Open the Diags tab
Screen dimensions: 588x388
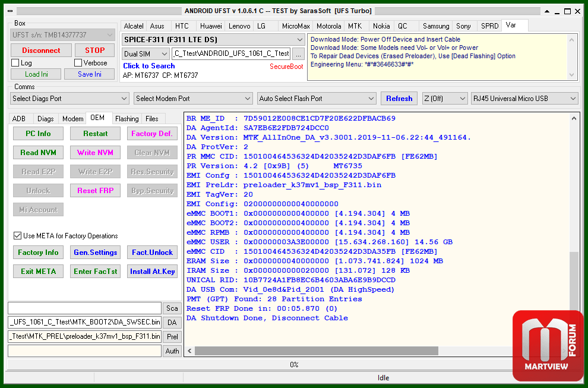pos(45,119)
